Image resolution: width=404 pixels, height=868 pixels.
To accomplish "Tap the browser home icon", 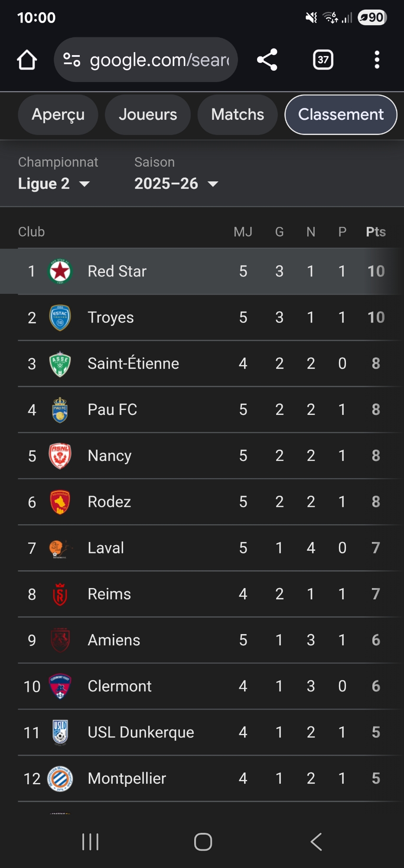I will click(27, 60).
